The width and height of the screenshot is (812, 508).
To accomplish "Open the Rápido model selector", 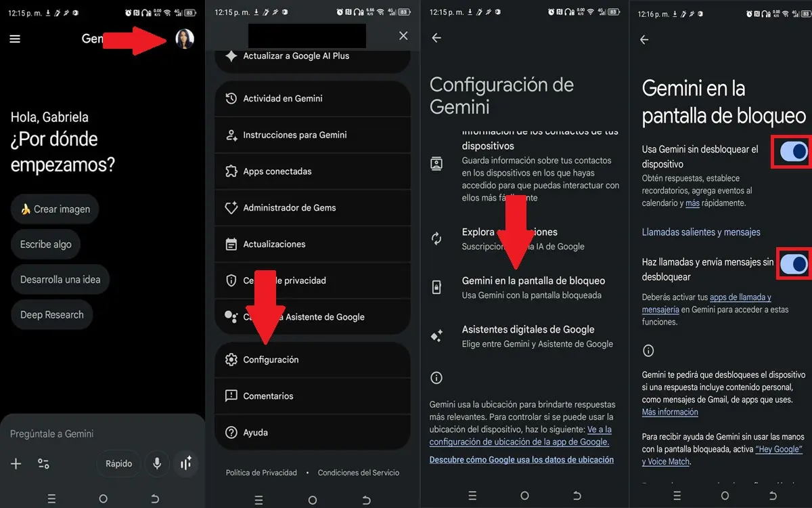I will [x=118, y=463].
